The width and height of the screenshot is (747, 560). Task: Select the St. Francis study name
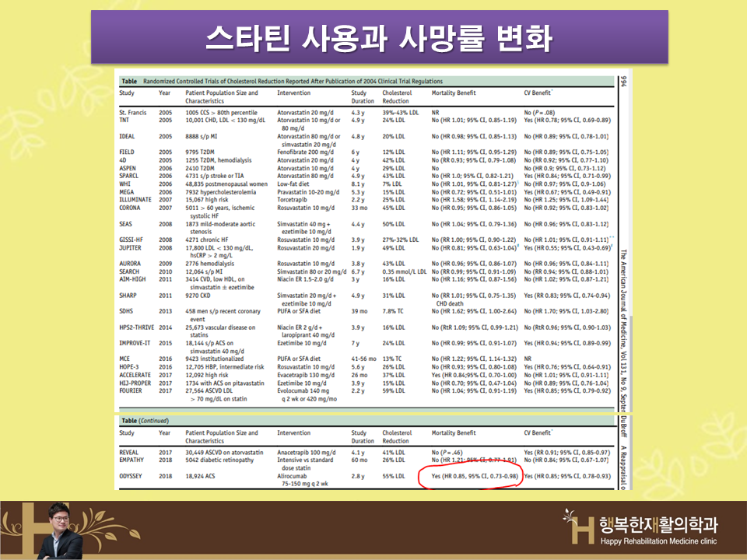coord(133,113)
